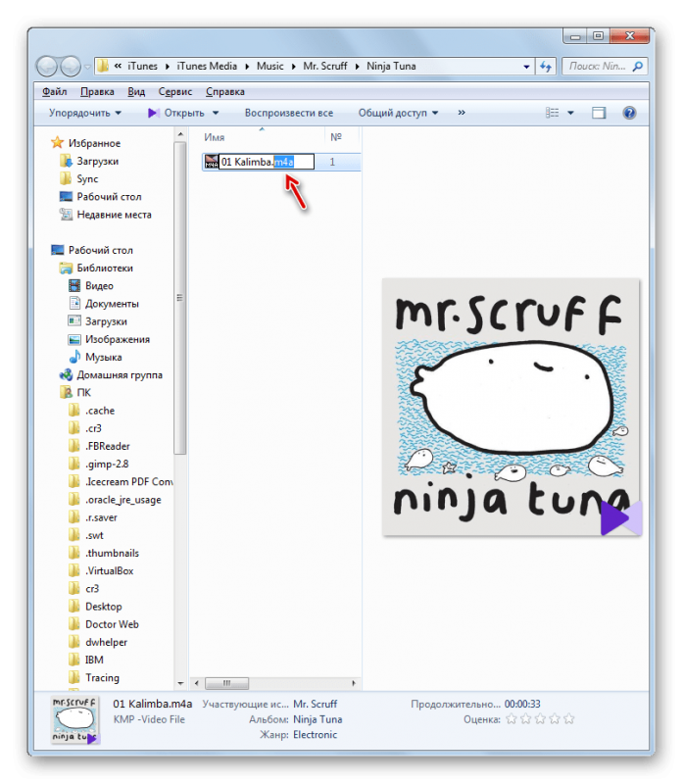Viewport: 683px width, 784px height.
Task: Open the Файл menu
Action: pos(54,91)
